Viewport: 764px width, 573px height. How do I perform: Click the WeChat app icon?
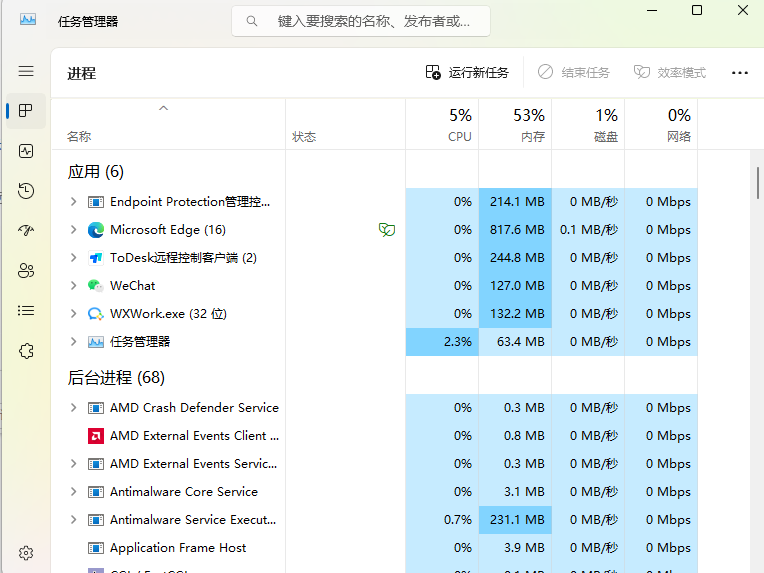tap(96, 286)
